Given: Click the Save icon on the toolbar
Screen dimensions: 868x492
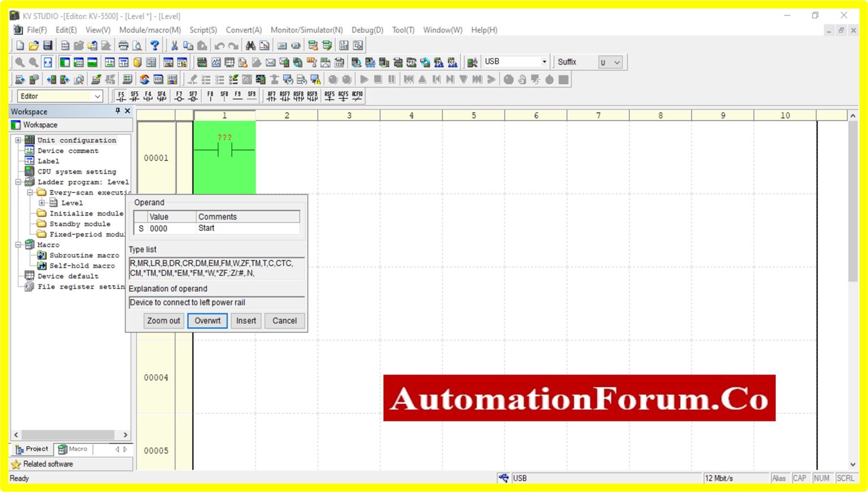Looking at the screenshot, I should (47, 45).
